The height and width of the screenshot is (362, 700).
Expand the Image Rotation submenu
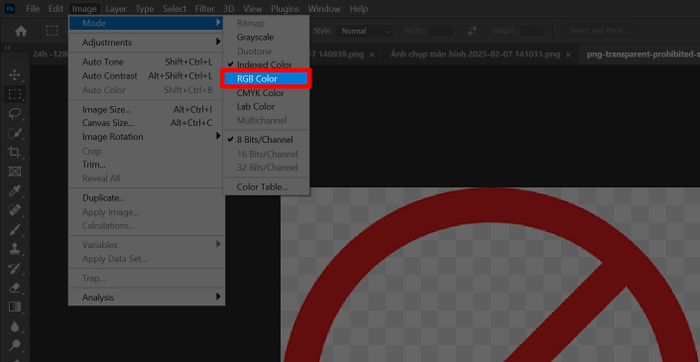[x=146, y=137]
